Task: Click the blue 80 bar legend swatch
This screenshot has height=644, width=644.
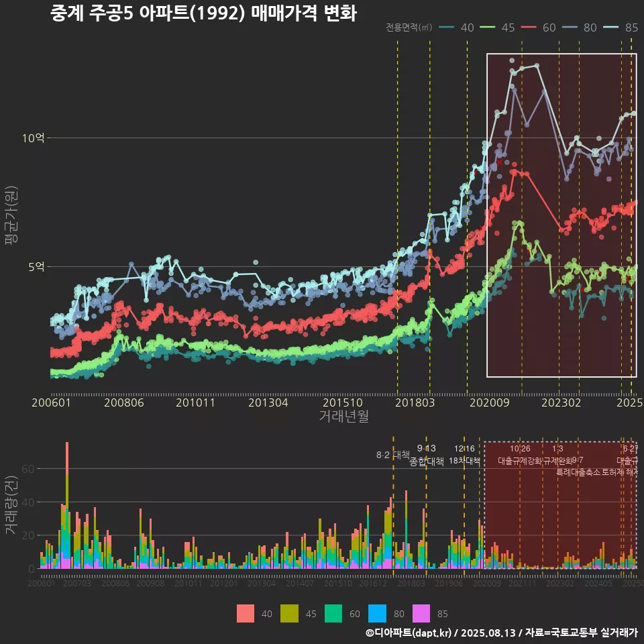Action: pos(378,614)
